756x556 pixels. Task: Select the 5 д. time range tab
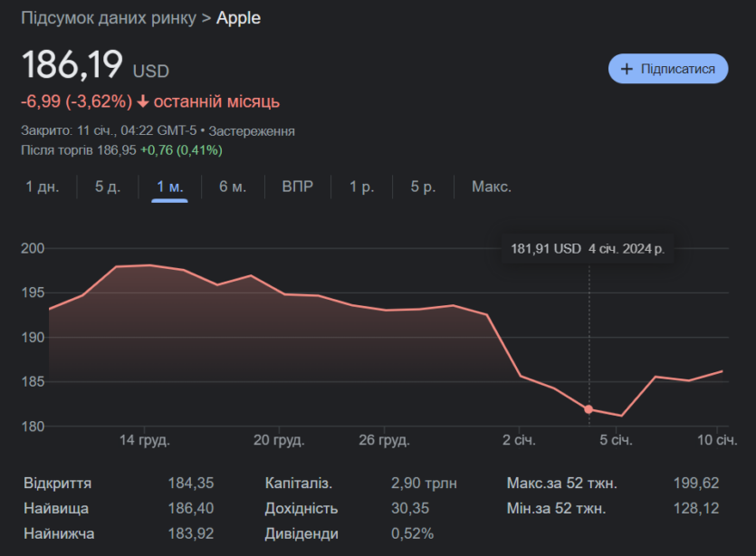[x=108, y=187]
